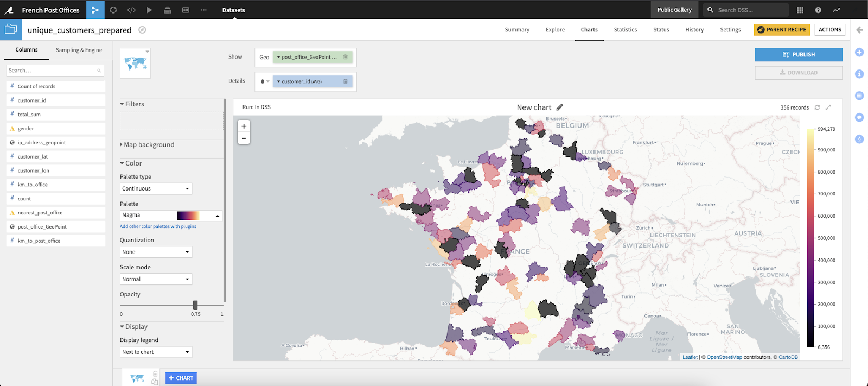Viewport: 868px width, 386px height.
Task: Switch to Sampling & Engine tab
Action: tap(79, 50)
